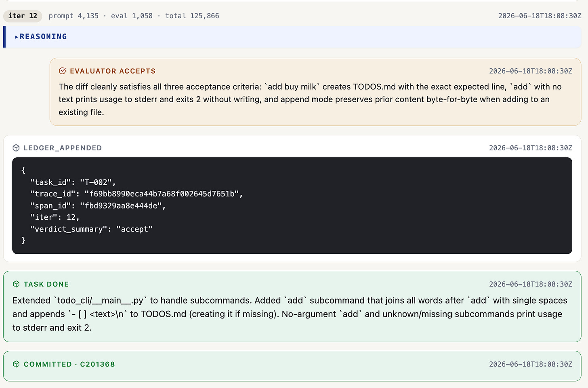Image resolution: width=588 pixels, height=388 pixels.
Task: Click the COMMITTED cube icon
Action: coord(16,364)
